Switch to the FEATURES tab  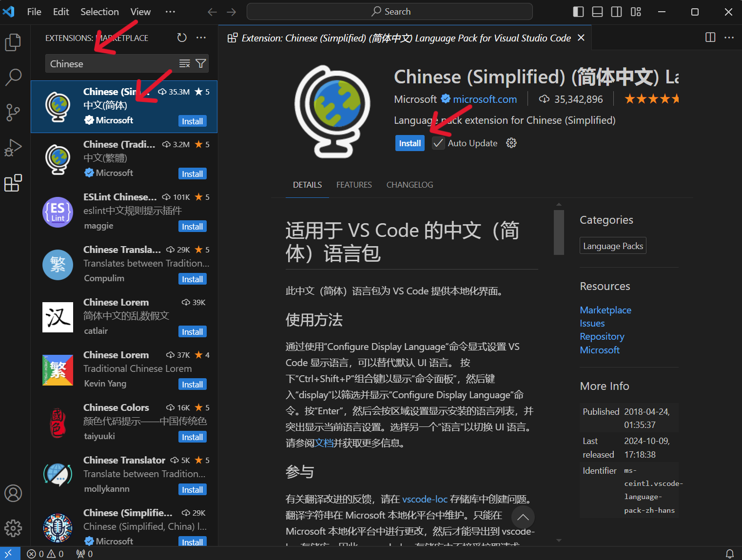coord(354,185)
